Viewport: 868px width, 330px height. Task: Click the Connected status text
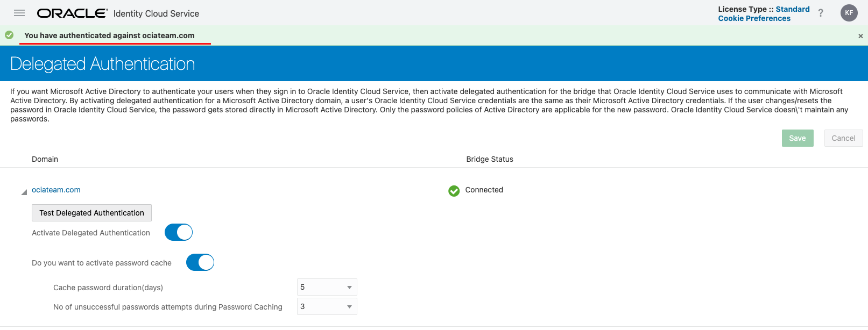point(484,190)
